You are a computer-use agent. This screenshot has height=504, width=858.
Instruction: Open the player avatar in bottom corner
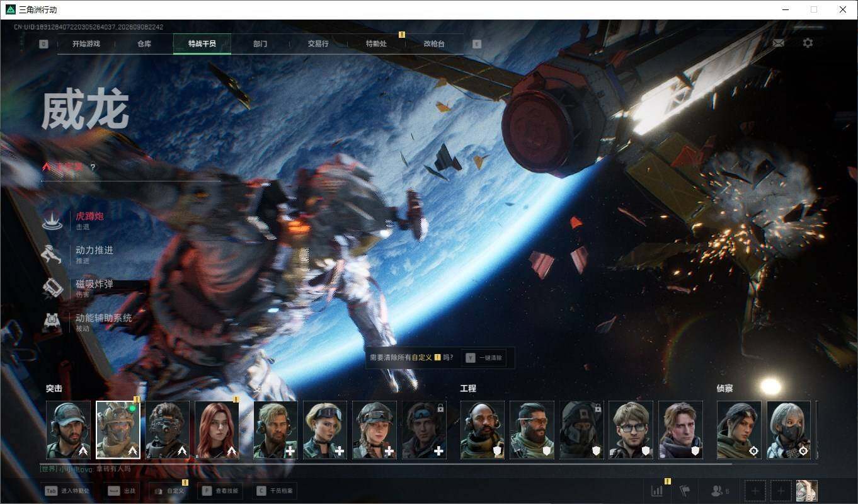[807, 491]
